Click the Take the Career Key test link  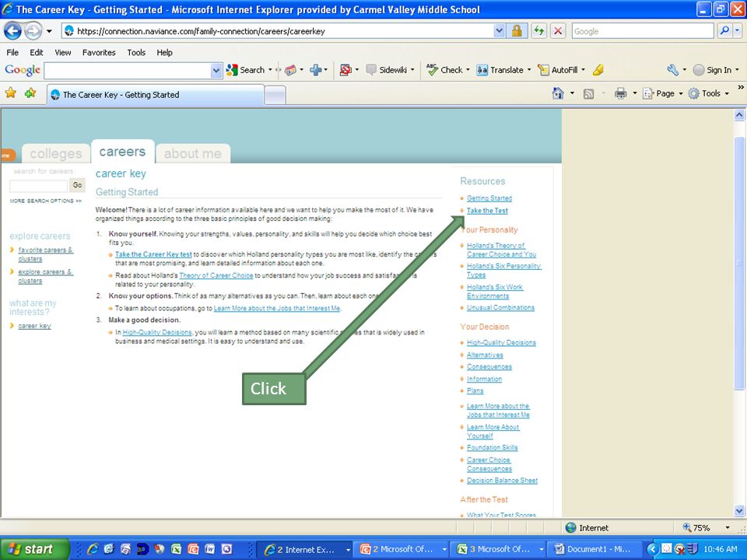click(x=153, y=254)
